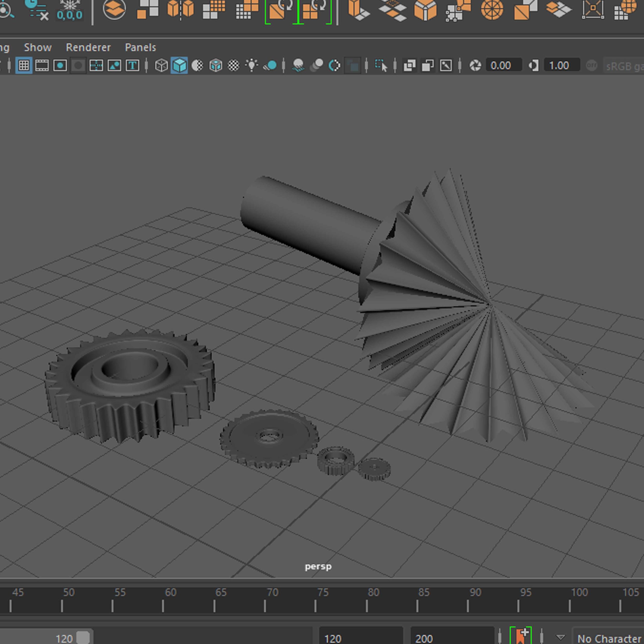Image resolution: width=644 pixels, height=644 pixels.
Task: Toggle viewport shadows
Action: click(x=270, y=65)
